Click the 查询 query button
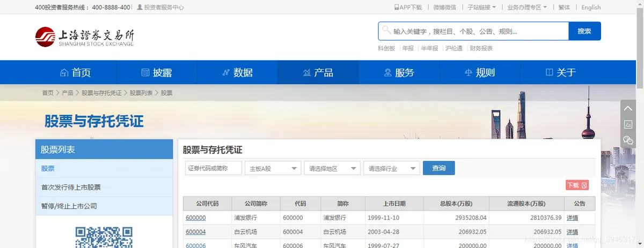 (x=439, y=168)
